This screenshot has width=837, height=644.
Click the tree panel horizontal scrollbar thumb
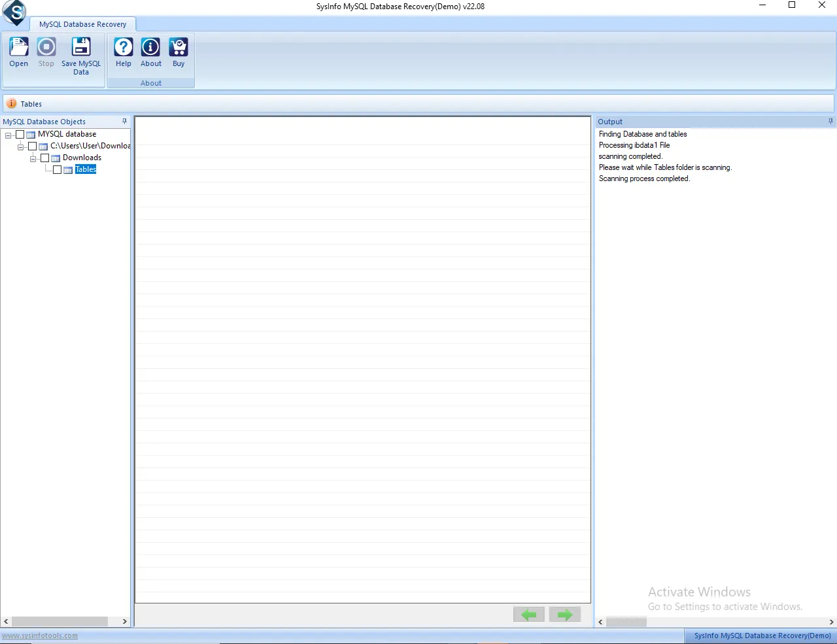[60, 622]
